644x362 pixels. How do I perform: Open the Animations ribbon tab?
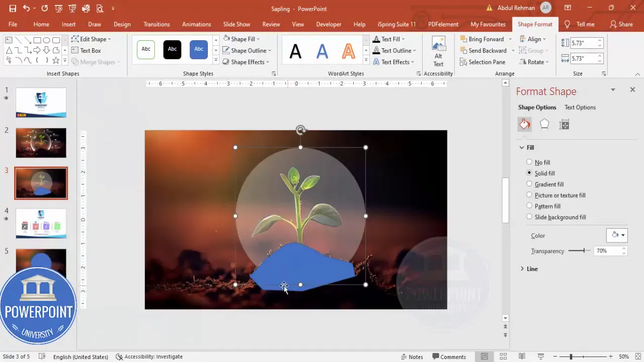[196, 24]
